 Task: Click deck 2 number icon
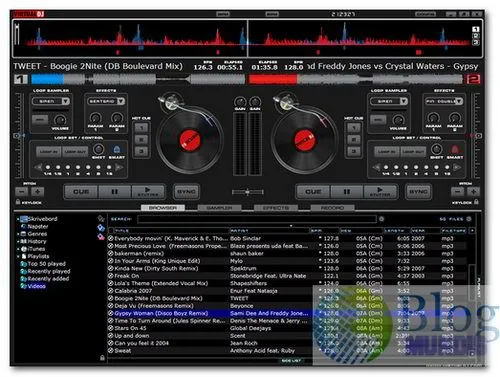(473, 79)
